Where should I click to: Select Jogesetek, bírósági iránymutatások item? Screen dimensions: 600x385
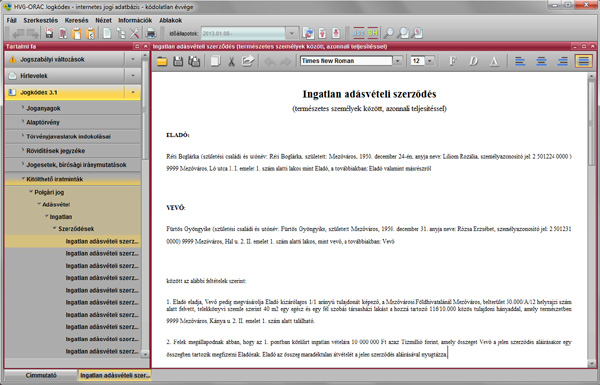coord(73,165)
